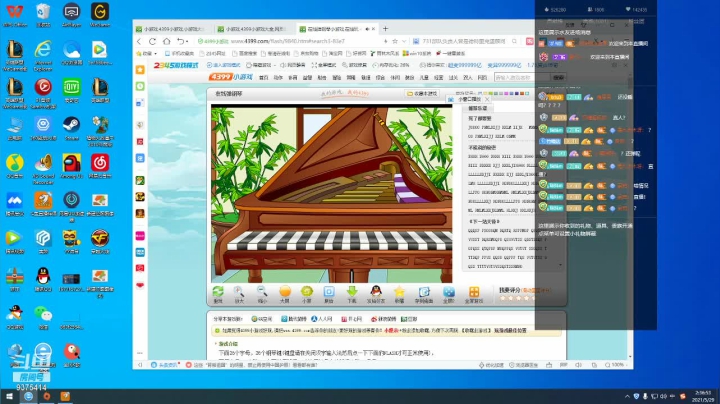The height and width of the screenshot is (404, 720).
Task: Click the 4399 game search input field
Action: tap(522, 78)
